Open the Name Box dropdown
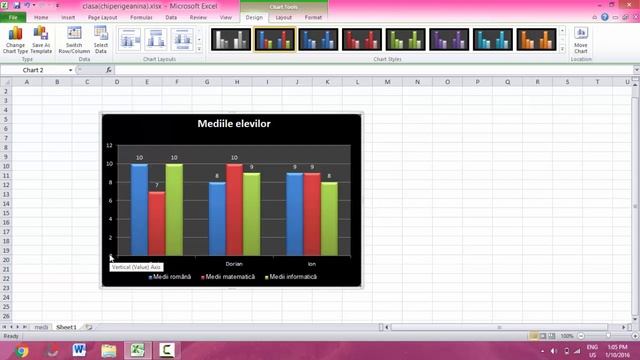This screenshot has height=360, width=640. click(70, 70)
